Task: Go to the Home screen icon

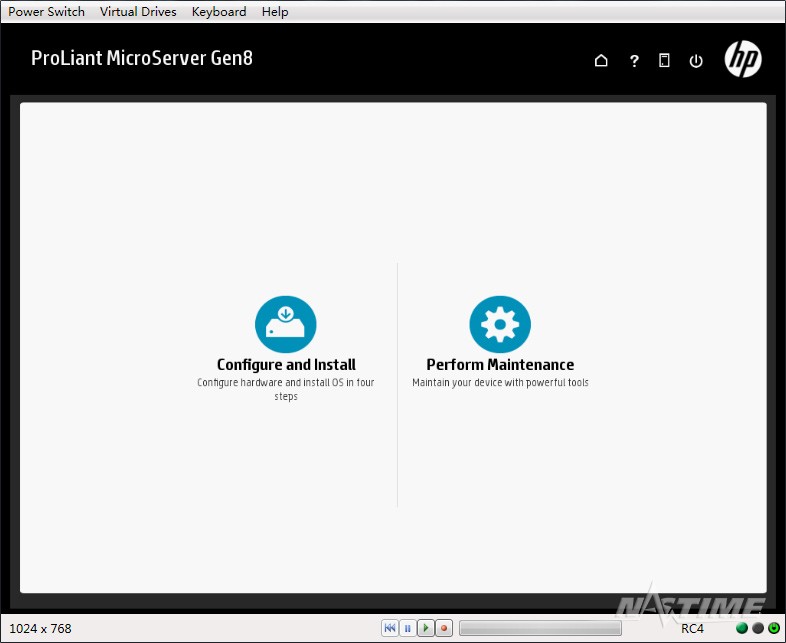Action: pyautogui.click(x=601, y=61)
